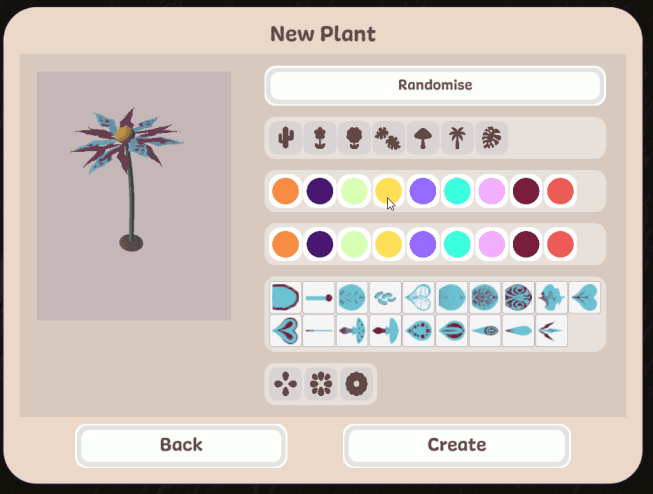Image resolution: width=653 pixels, height=494 pixels.
Task: Select the cactus plant type
Action: (286, 138)
